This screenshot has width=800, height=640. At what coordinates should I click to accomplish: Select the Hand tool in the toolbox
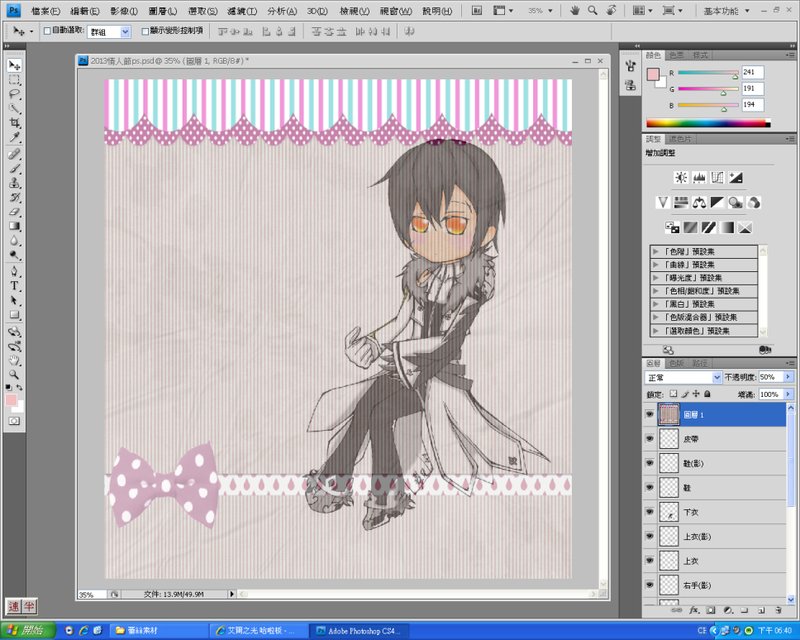[14, 360]
